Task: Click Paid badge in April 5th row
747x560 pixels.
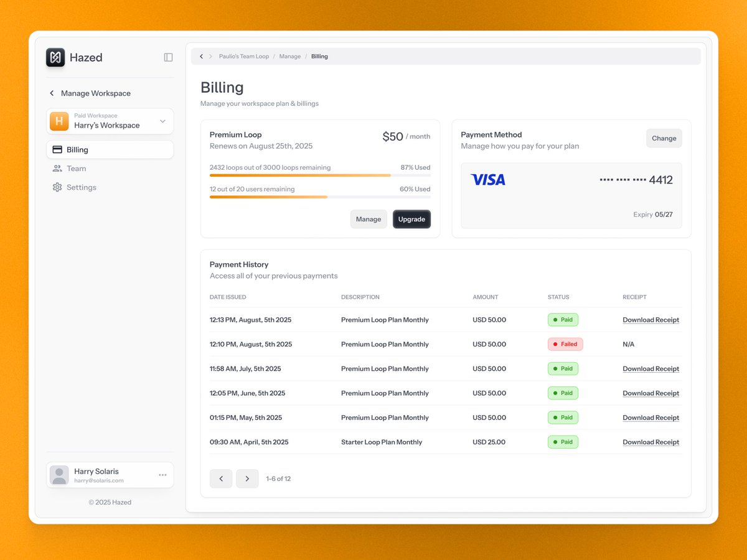Action: (x=563, y=442)
